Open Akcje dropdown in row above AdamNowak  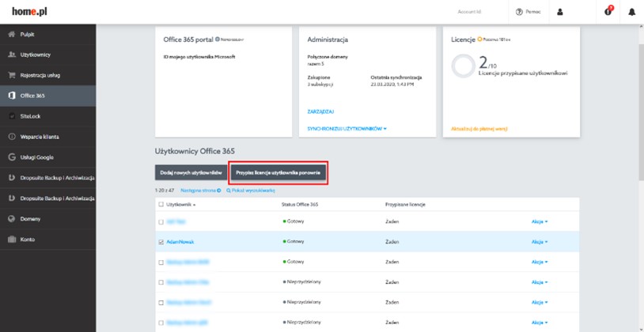pyautogui.click(x=540, y=221)
